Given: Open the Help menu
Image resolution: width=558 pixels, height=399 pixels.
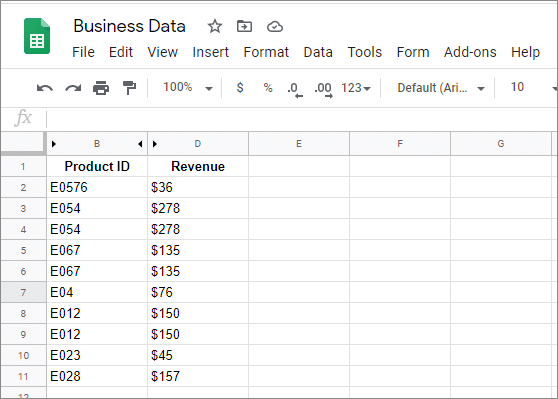Looking at the screenshot, I should click(525, 52).
